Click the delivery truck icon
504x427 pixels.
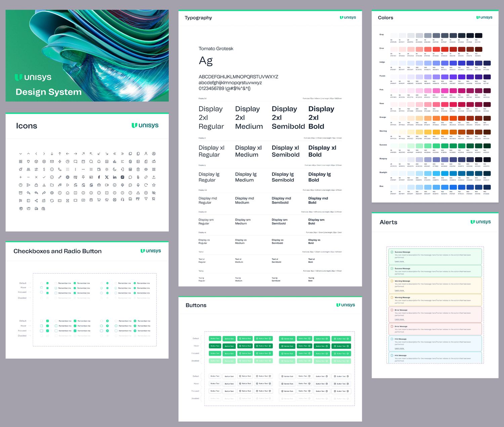click(36, 208)
